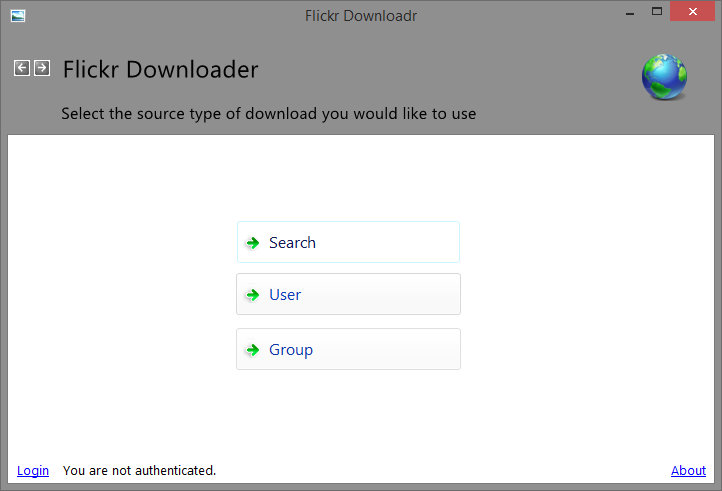
Task: Choose the Group download source button
Action: click(x=348, y=349)
